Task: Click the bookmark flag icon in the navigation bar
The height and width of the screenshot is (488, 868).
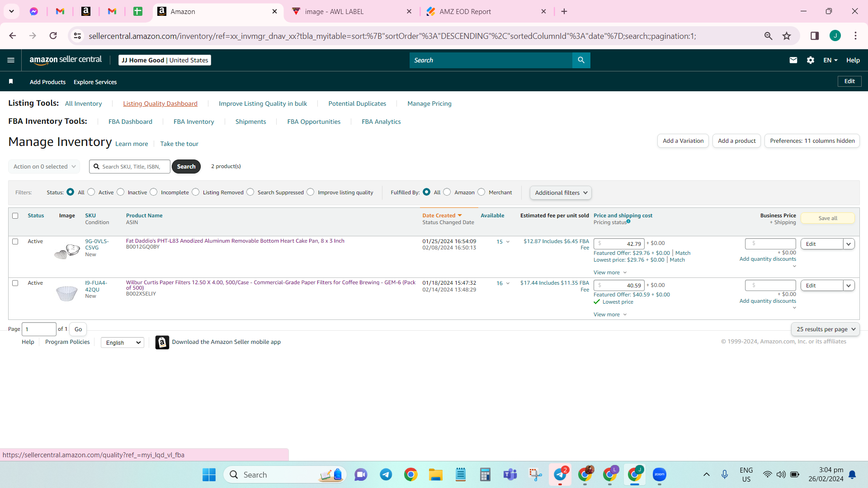Action: (11, 81)
